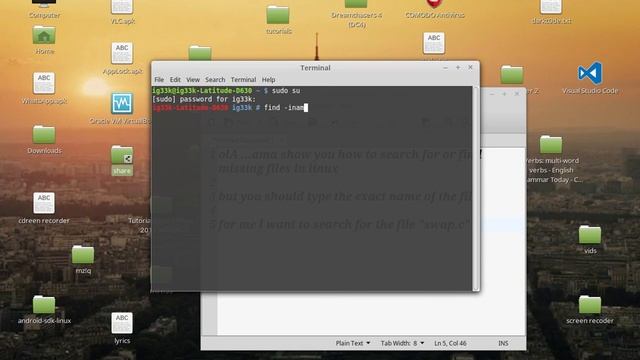This screenshot has width=640, height=360.
Task: Open the AppLock.apk file icon
Action: [x=122, y=53]
